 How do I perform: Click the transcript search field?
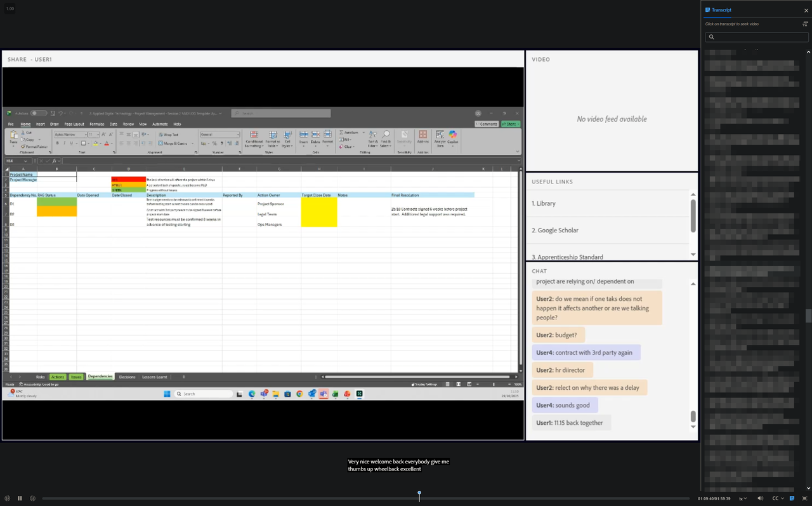tap(757, 37)
